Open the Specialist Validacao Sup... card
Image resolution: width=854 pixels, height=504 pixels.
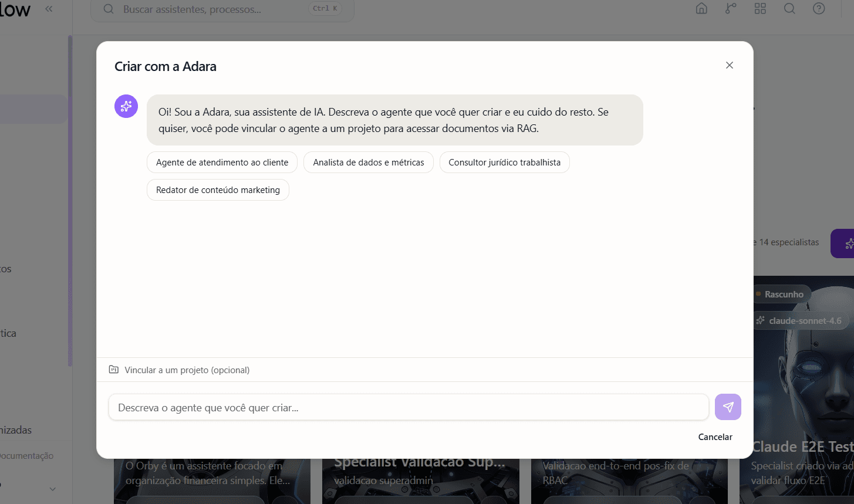421,481
